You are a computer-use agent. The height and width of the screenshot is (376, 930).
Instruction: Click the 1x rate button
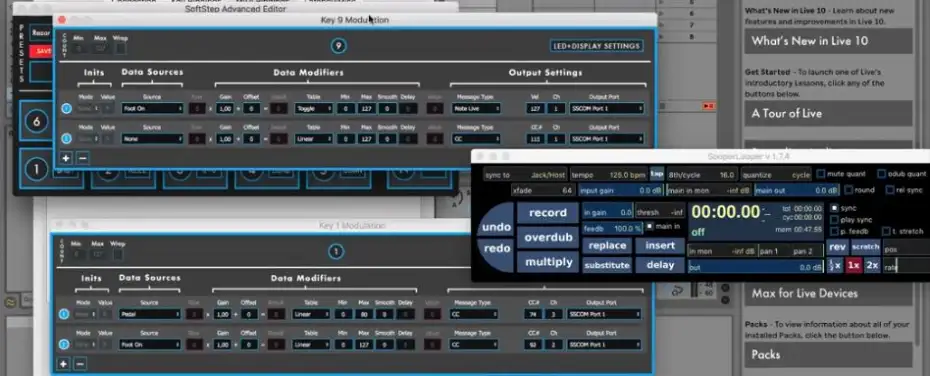click(853, 265)
